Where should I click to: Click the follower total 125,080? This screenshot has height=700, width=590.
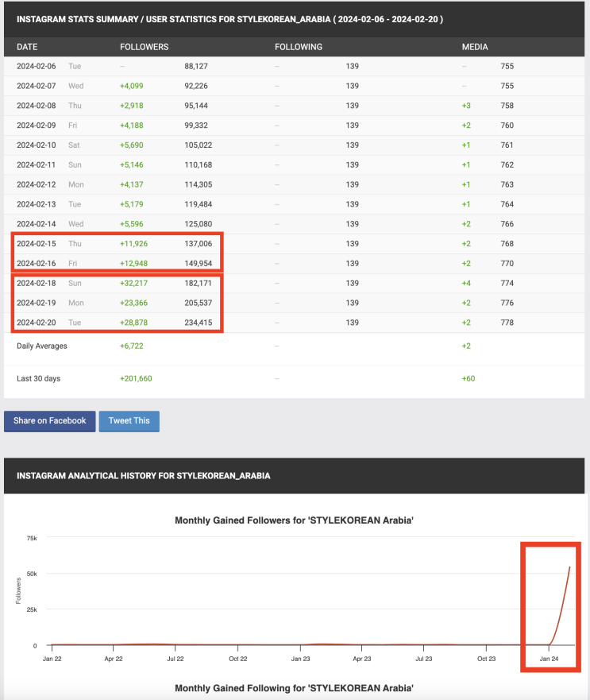(x=199, y=223)
